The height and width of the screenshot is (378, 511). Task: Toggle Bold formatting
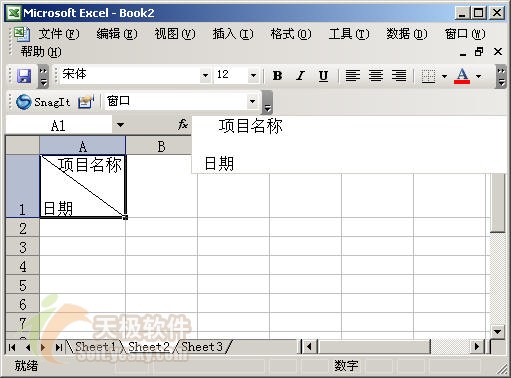pyautogui.click(x=277, y=76)
